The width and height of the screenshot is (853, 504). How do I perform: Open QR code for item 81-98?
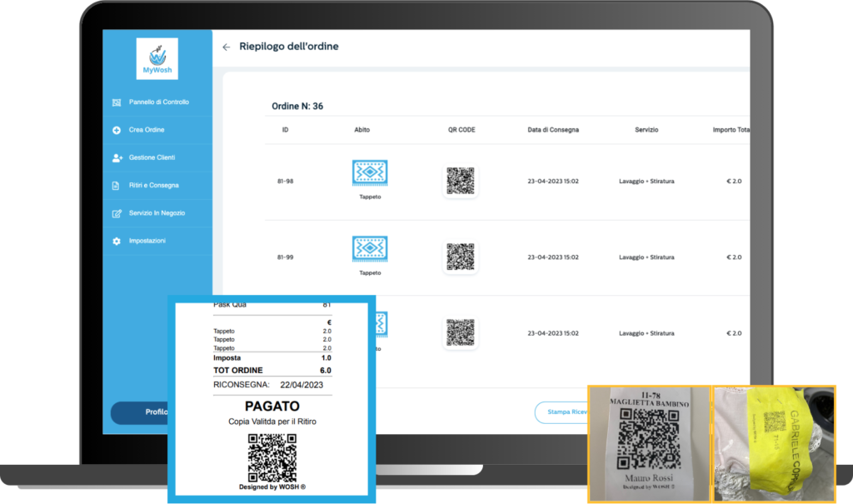click(x=460, y=181)
